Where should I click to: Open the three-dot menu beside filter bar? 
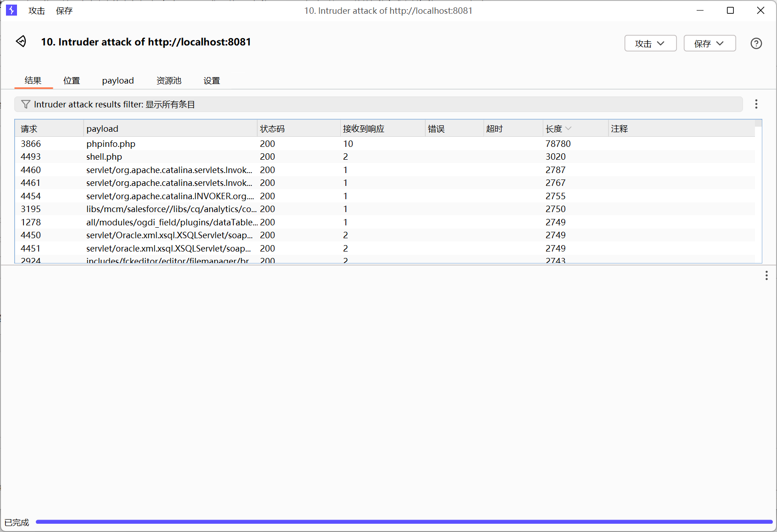(756, 104)
